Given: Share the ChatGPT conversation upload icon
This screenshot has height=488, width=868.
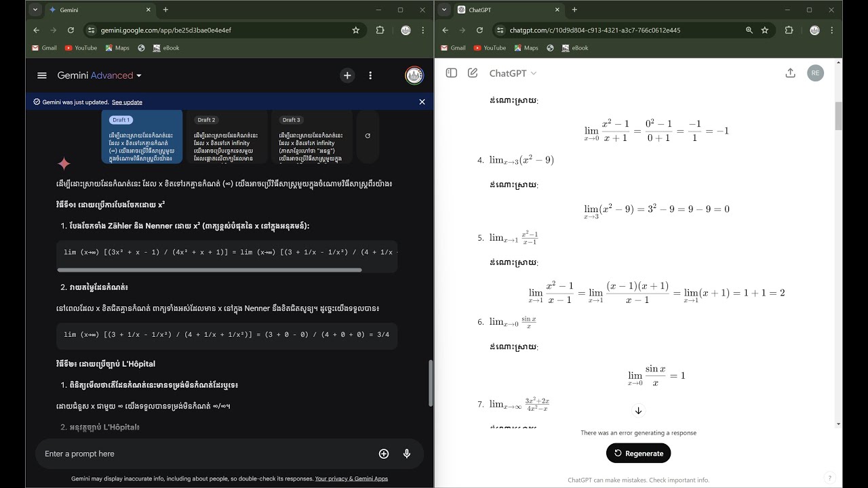Looking at the screenshot, I should [790, 73].
